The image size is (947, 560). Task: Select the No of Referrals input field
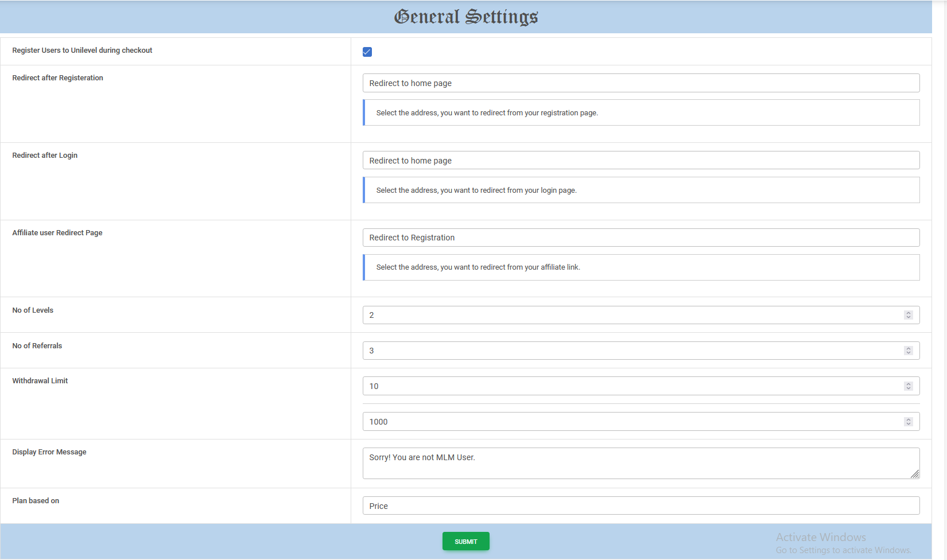[x=574, y=350]
